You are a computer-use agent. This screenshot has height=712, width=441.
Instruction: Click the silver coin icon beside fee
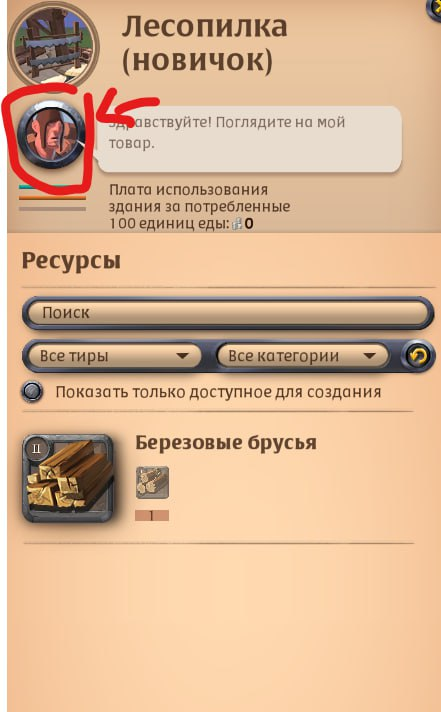[237, 223]
